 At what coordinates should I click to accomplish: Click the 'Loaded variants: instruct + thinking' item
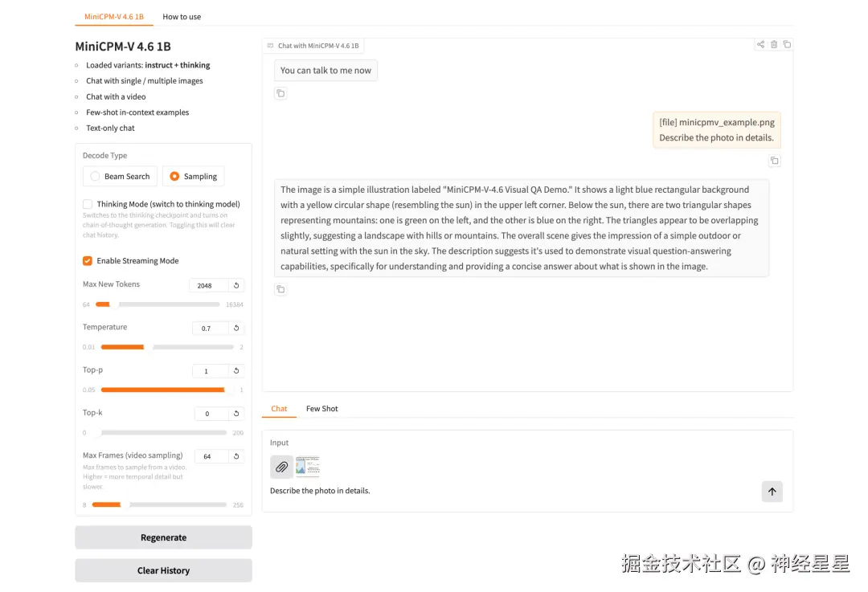(x=148, y=65)
